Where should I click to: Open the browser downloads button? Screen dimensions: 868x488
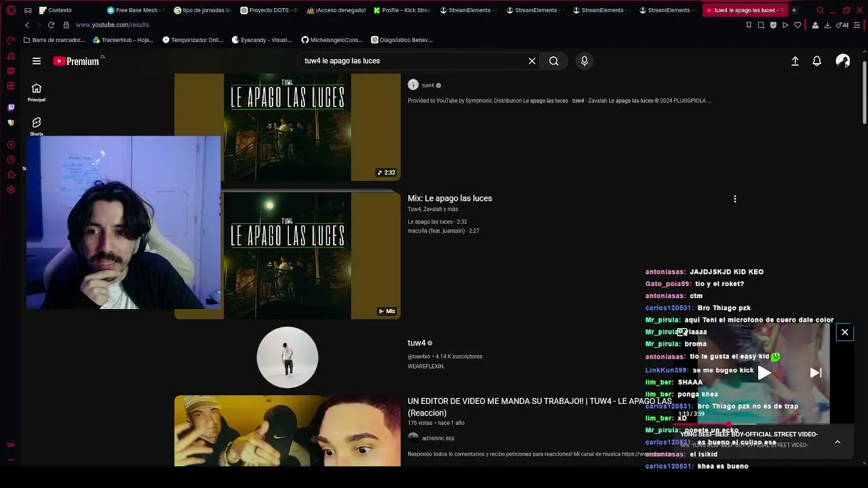click(827, 25)
